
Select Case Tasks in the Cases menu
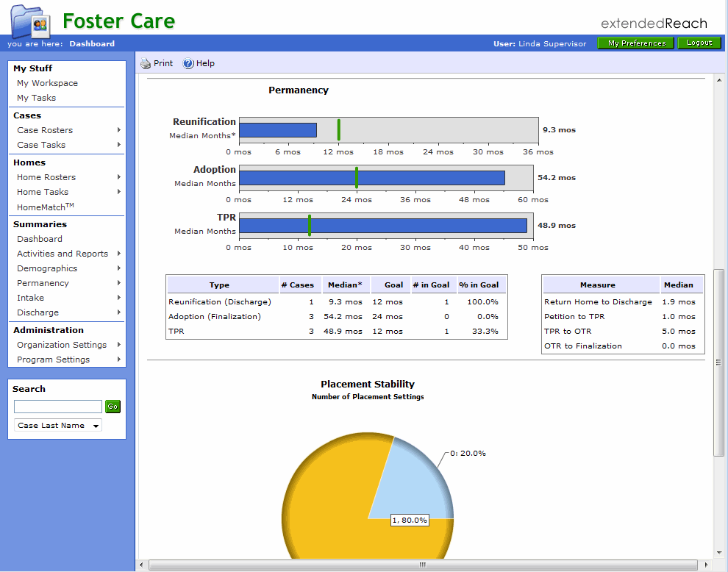click(41, 145)
